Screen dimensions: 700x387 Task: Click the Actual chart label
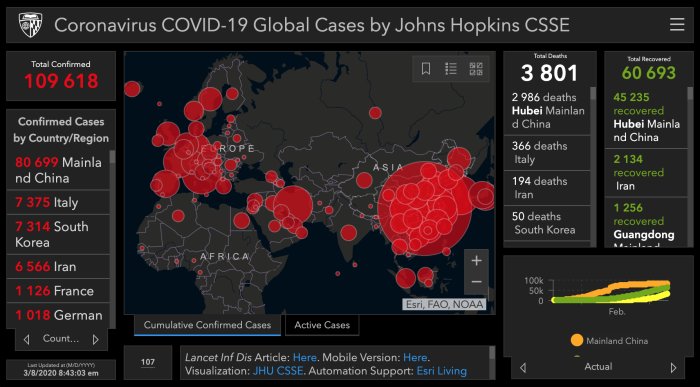click(x=598, y=367)
